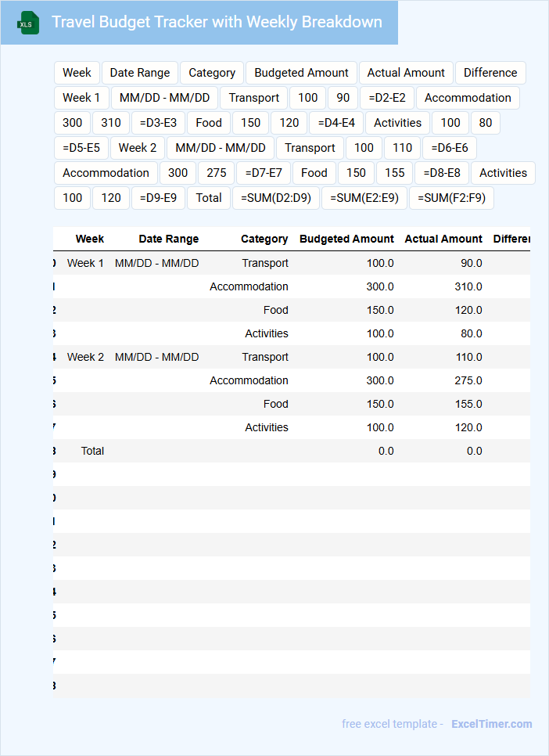Choose the Week 2 tag chip
The image size is (549, 756).
[x=138, y=148]
